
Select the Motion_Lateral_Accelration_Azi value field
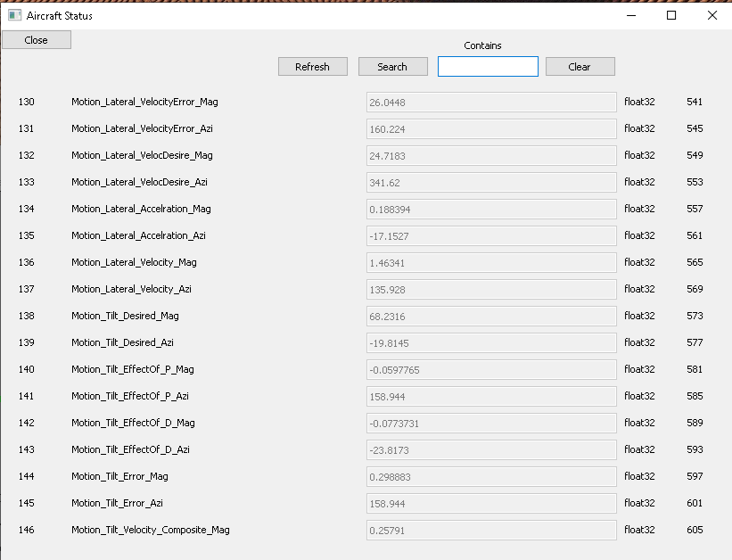coord(491,236)
